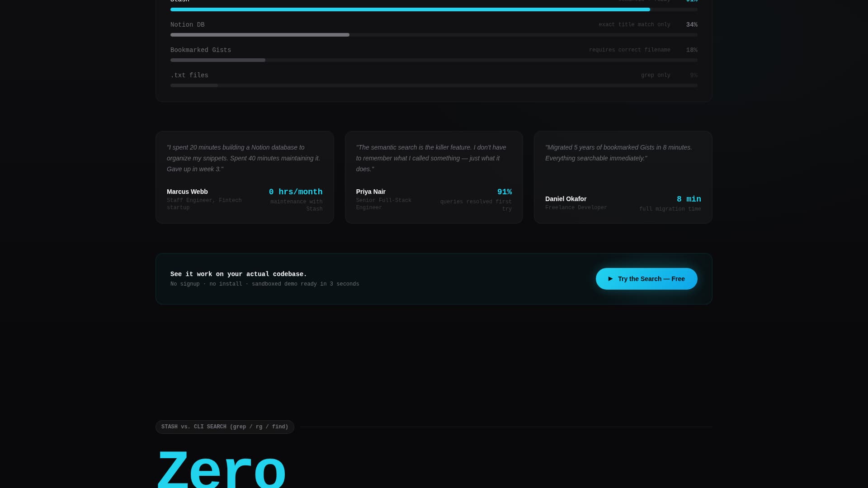Click the Marcus Webb name
The width and height of the screenshot is (868, 488).
point(187,192)
